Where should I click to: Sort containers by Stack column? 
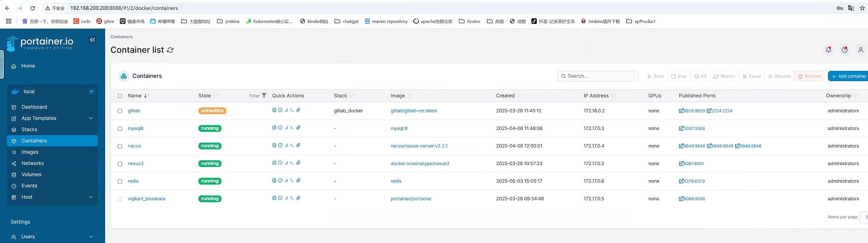pyautogui.click(x=344, y=96)
